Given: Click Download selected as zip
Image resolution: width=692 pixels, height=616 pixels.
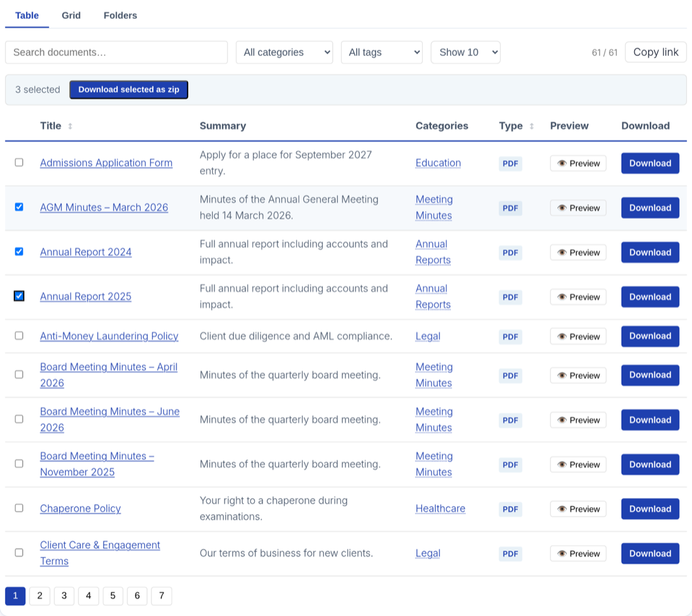Looking at the screenshot, I should point(129,89).
